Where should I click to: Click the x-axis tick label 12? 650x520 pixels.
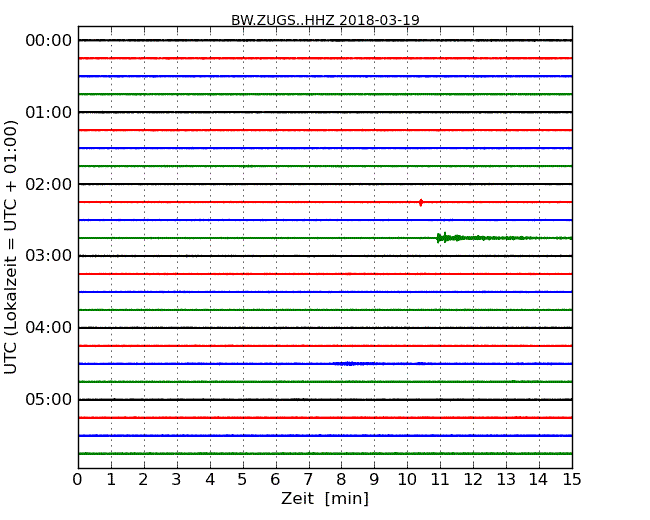pos(473,480)
